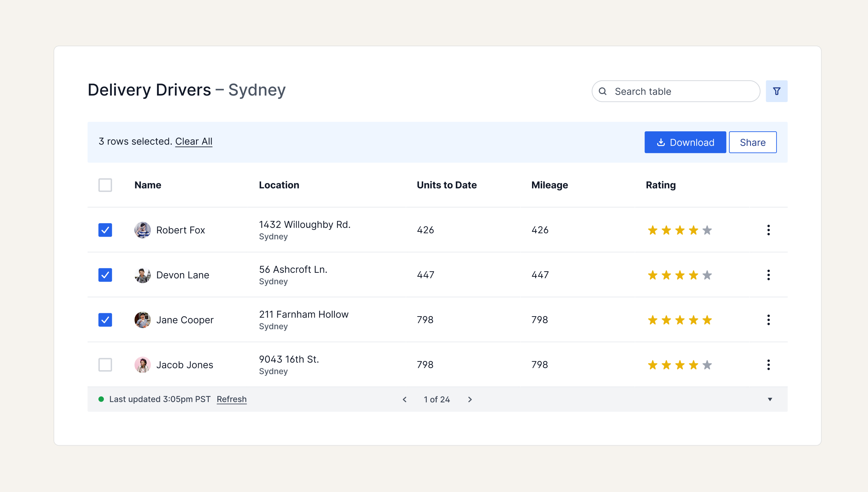Open Robert Fox row options menu

[768, 230]
